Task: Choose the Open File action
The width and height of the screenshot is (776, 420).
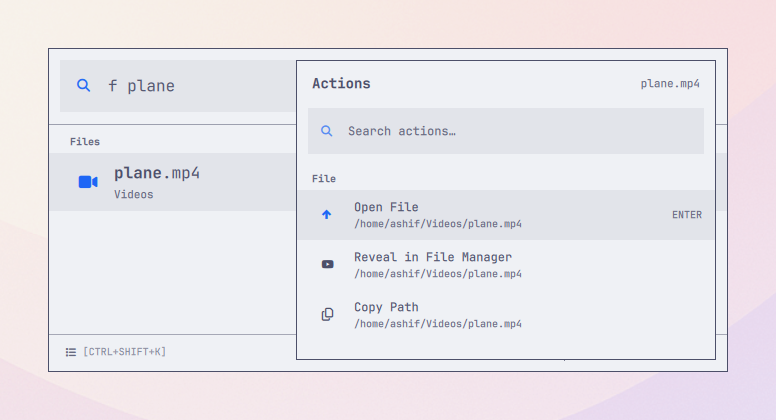Action: 506,215
